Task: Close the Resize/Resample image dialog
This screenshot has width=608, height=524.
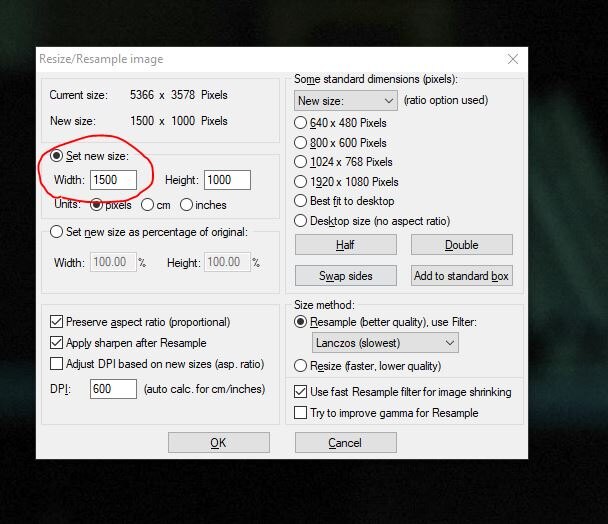Action: pos(513,60)
